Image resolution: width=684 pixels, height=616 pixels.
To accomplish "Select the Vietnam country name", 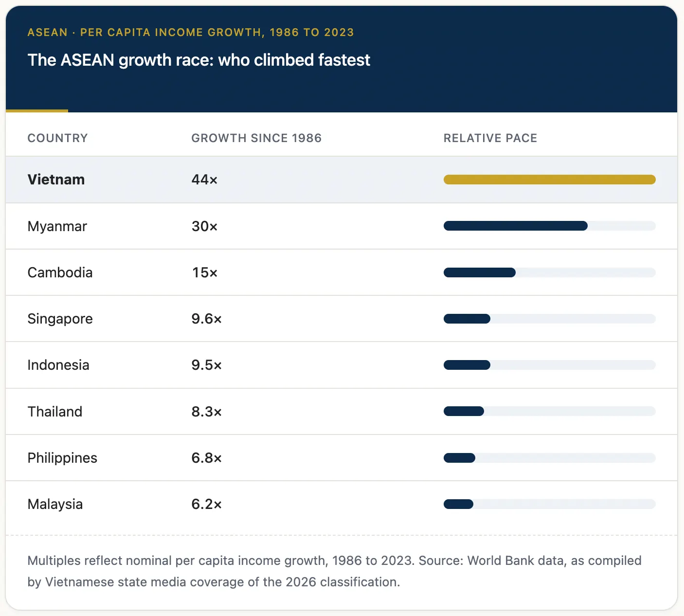I will [x=56, y=180].
